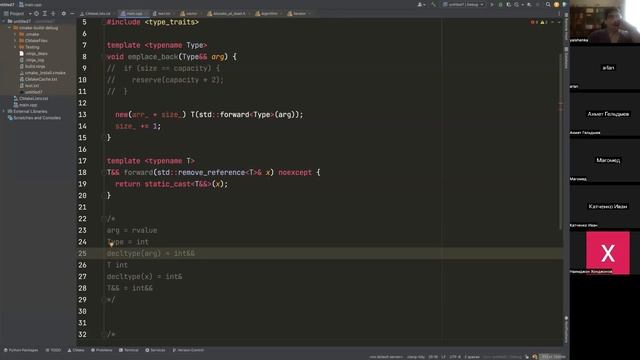This screenshot has height=360, width=640.
Task: Open the user account icon in toolbar
Action: [x=420, y=4]
